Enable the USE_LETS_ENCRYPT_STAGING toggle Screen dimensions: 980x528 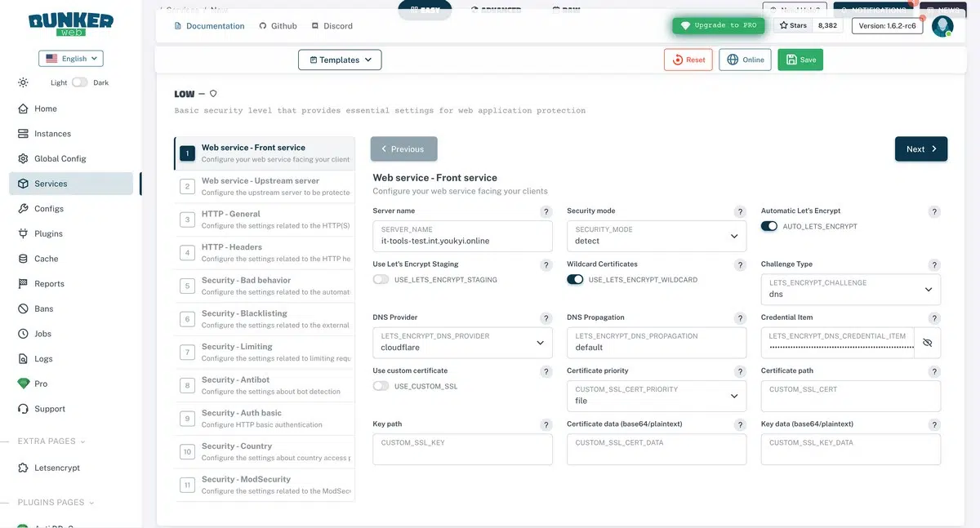[381, 279]
